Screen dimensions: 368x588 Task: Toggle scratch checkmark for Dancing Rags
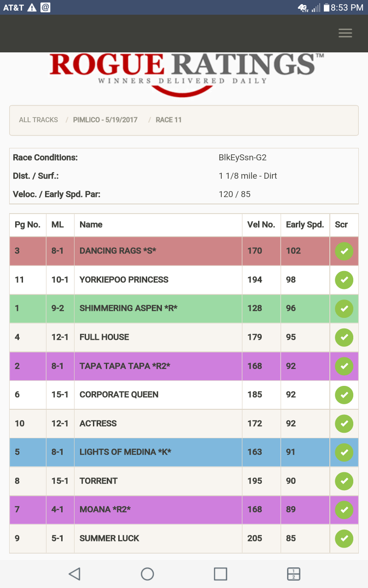344,251
